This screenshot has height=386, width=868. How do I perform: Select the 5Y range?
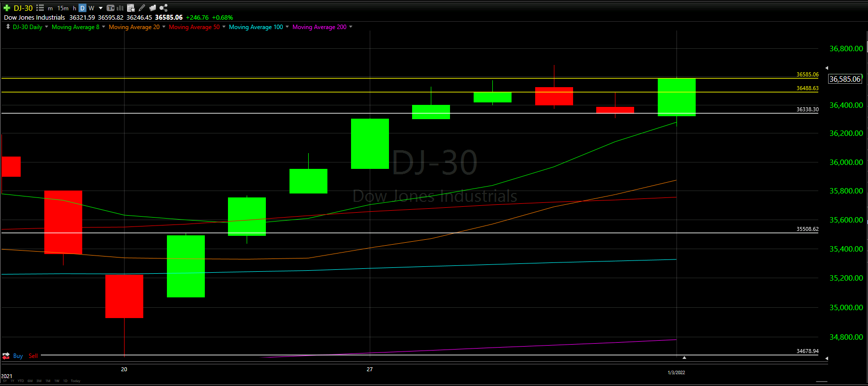(5, 381)
